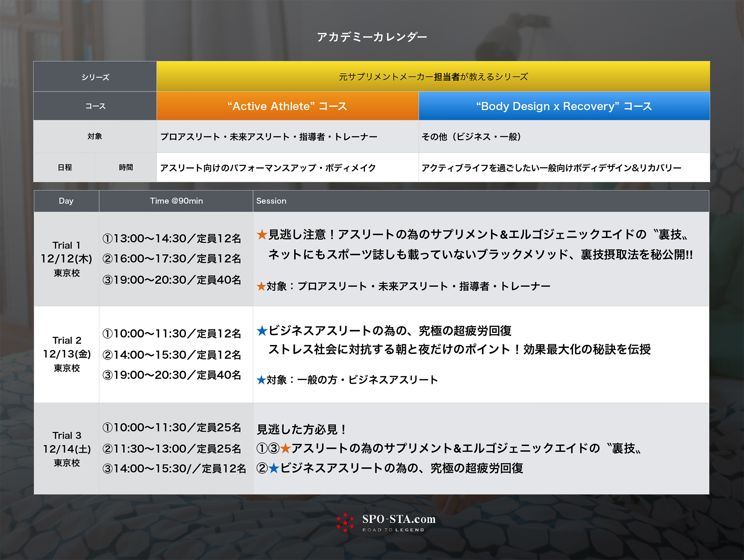
Task: Click orange star before 見逃し注意 headline
Action: [262, 235]
